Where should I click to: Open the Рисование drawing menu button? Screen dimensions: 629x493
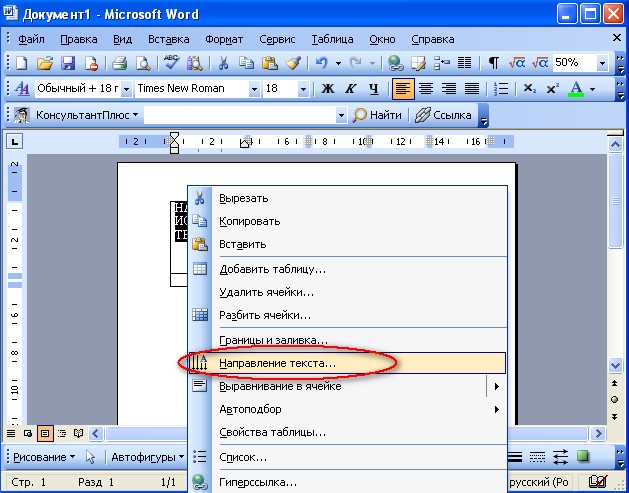pos(44,457)
